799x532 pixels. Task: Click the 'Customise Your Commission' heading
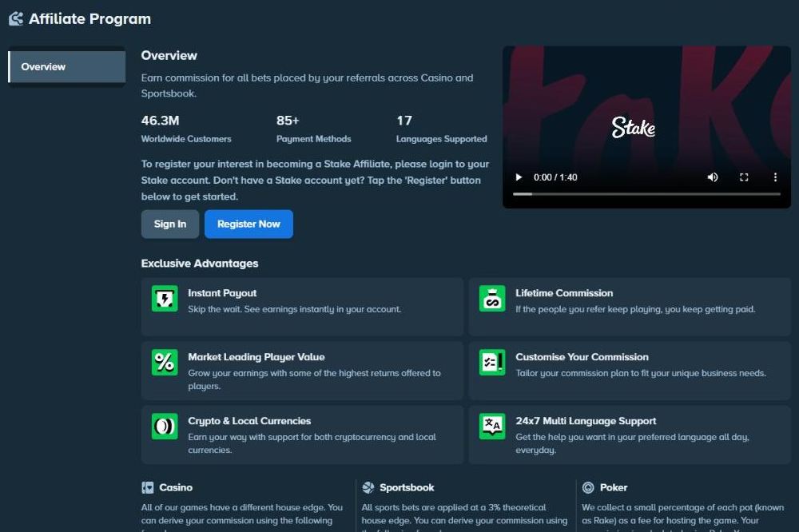[582, 357]
